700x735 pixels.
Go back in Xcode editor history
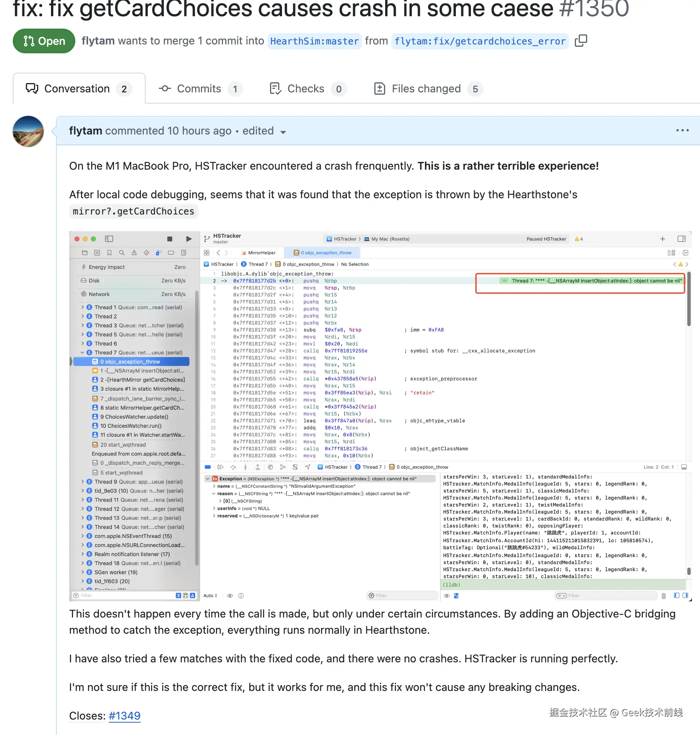(218, 253)
